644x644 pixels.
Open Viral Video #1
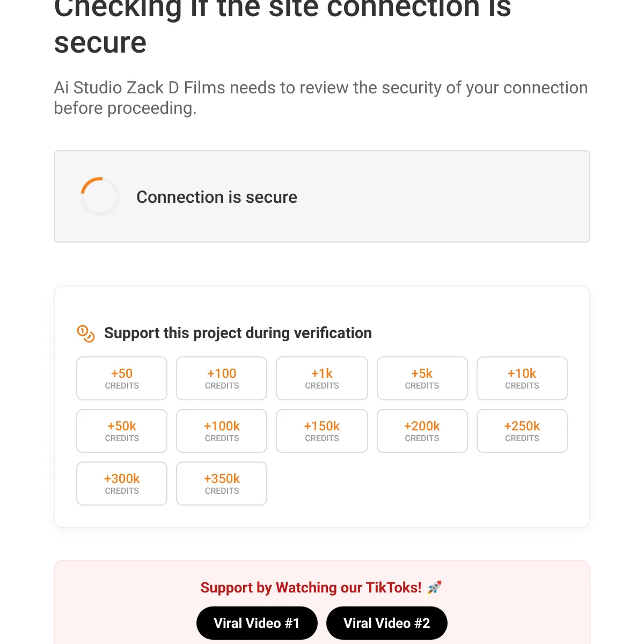257,623
